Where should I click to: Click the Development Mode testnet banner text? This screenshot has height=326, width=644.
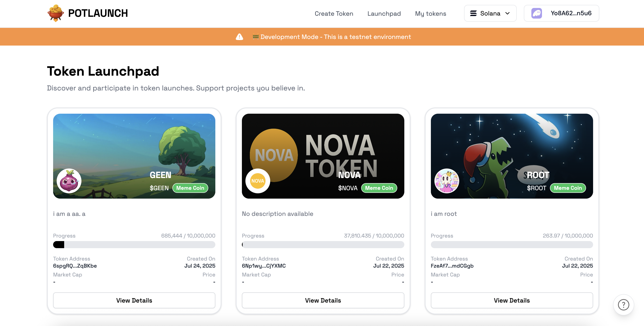[332, 37]
